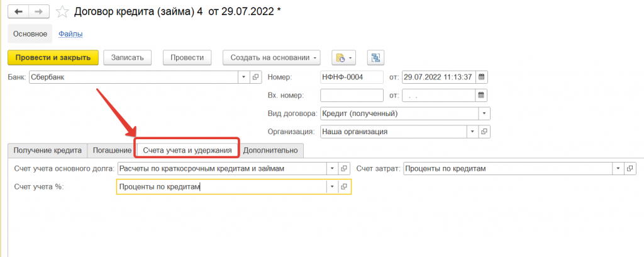Add document to favorites with star icon

tap(62, 11)
